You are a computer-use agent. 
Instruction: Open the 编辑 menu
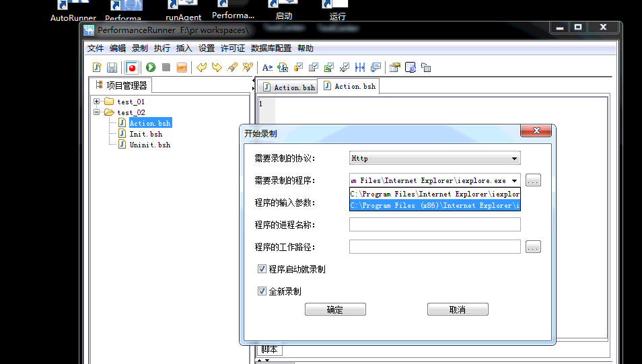(x=118, y=48)
